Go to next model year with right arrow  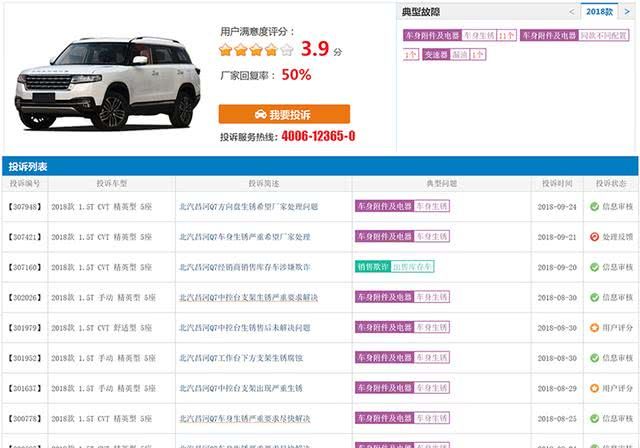pos(627,12)
